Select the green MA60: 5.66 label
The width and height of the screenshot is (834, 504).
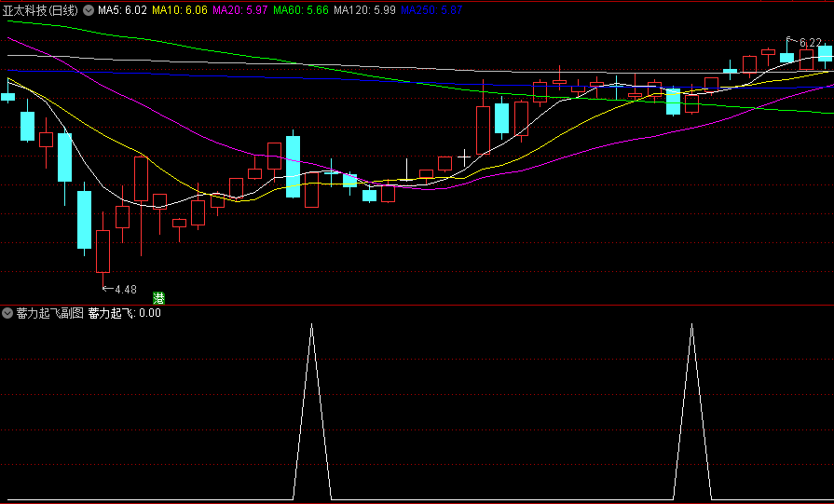click(x=301, y=10)
